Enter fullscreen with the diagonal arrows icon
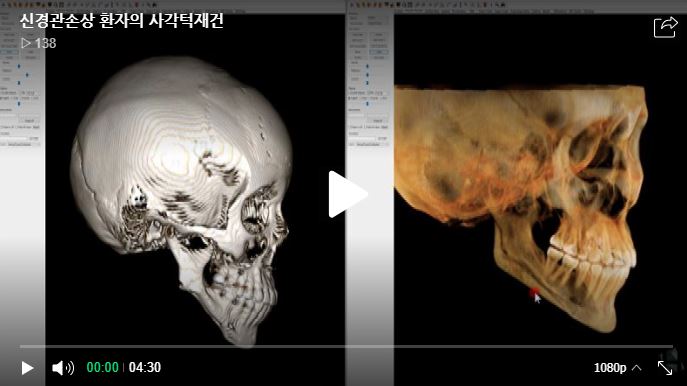This screenshot has width=687, height=386. (665, 368)
